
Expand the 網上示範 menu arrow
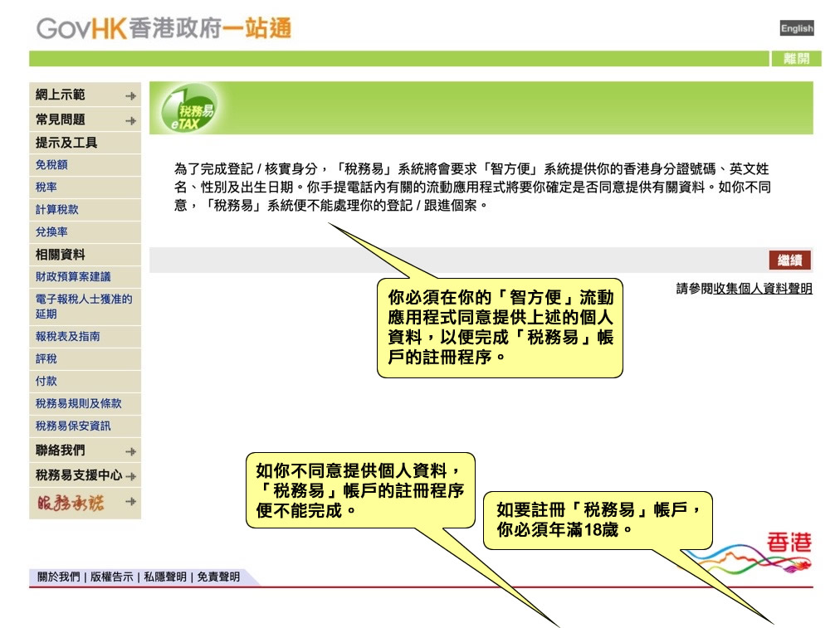(130, 96)
